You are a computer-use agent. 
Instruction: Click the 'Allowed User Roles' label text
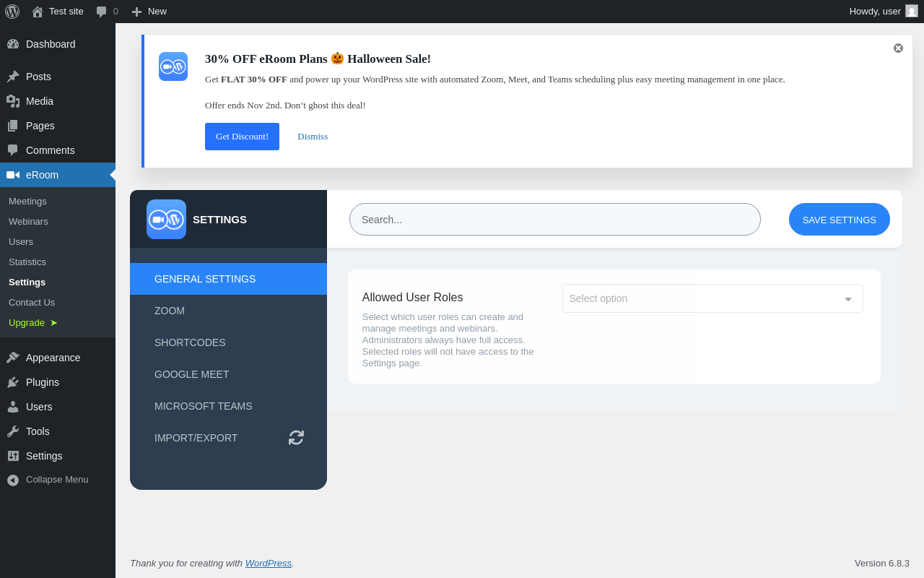[x=413, y=298]
